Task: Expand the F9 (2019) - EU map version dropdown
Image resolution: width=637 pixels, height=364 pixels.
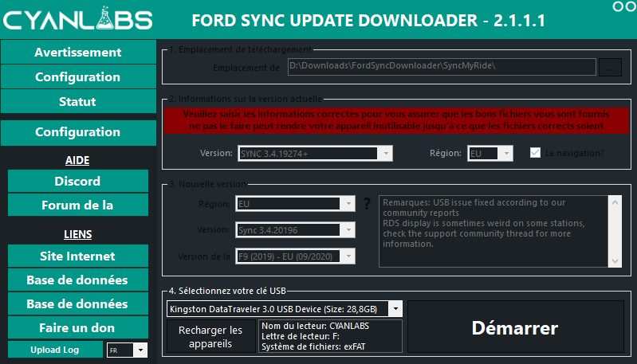Action: 295,256
